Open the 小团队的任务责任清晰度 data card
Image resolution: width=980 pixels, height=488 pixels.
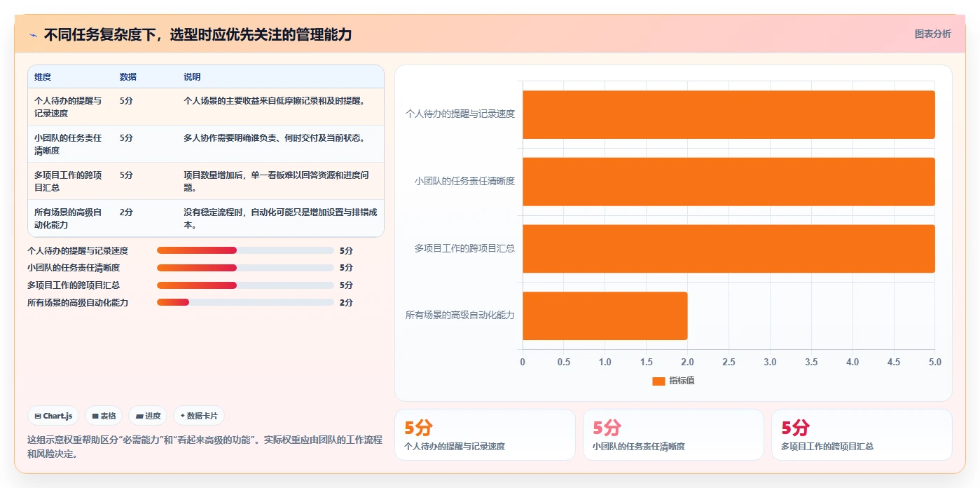(x=673, y=435)
